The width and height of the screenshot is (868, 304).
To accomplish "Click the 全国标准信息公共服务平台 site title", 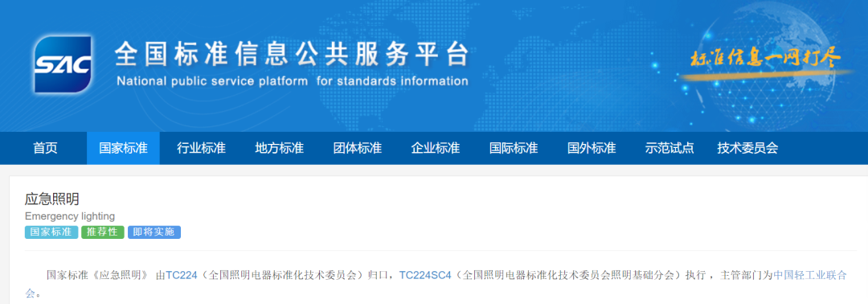I will click(293, 55).
